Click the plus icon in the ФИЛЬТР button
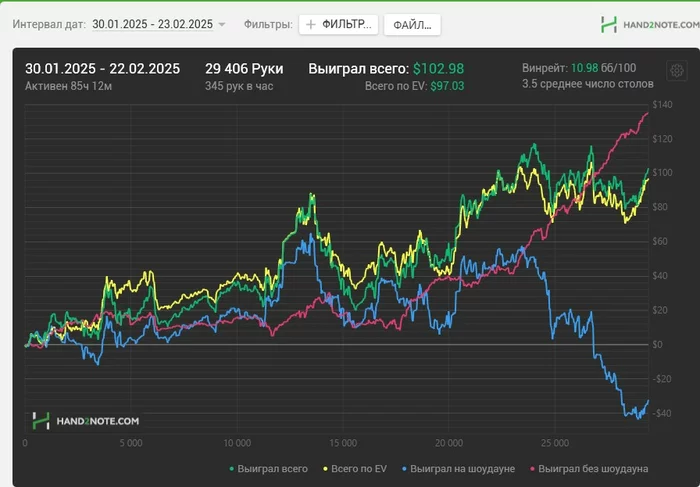Viewport: 700px width, 487px height. click(x=311, y=25)
